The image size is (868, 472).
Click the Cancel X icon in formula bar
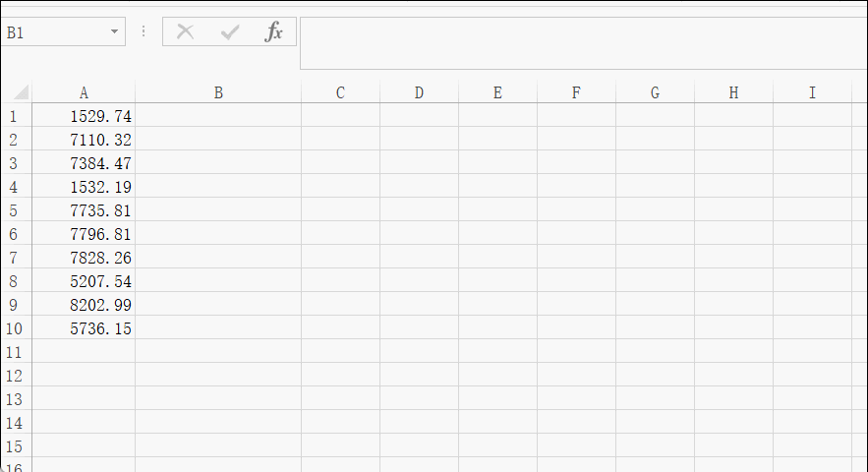click(x=185, y=32)
